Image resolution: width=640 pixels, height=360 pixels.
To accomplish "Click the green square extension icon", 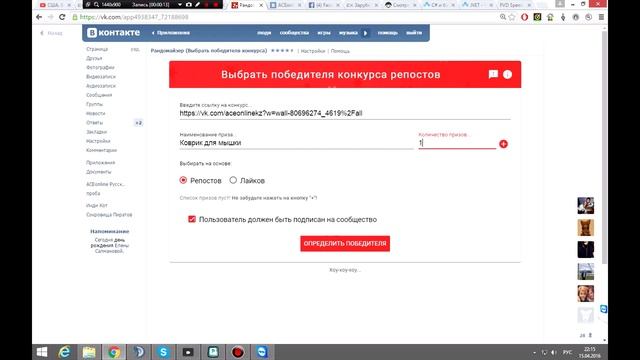I will pos(537,17).
